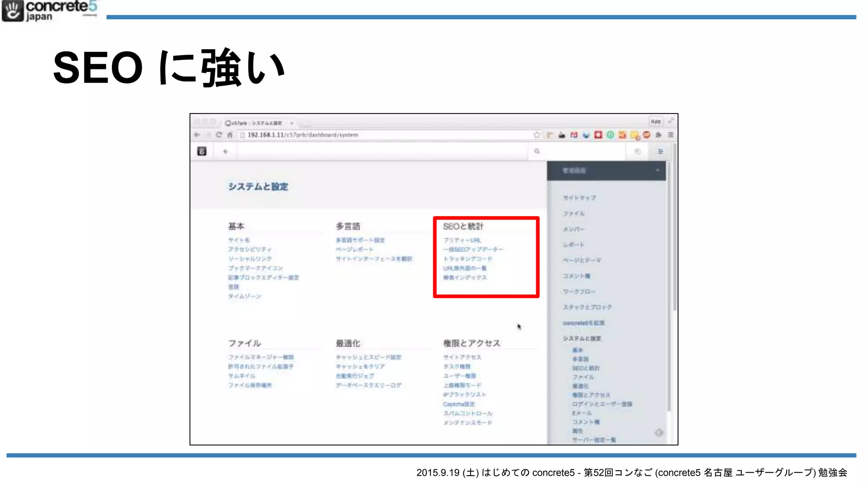This screenshot has height=488, width=868.
Task: Open キャッシュをクリア link
Action: click(x=360, y=366)
